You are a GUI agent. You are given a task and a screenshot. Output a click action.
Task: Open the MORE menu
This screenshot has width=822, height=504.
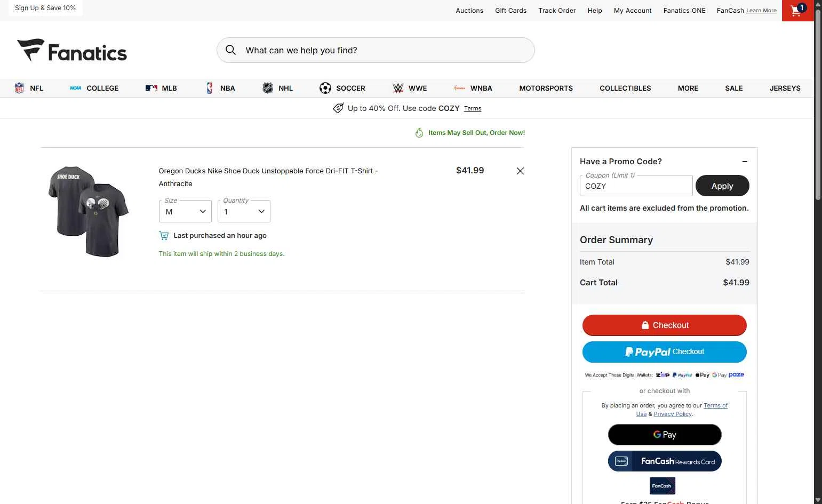688,88
